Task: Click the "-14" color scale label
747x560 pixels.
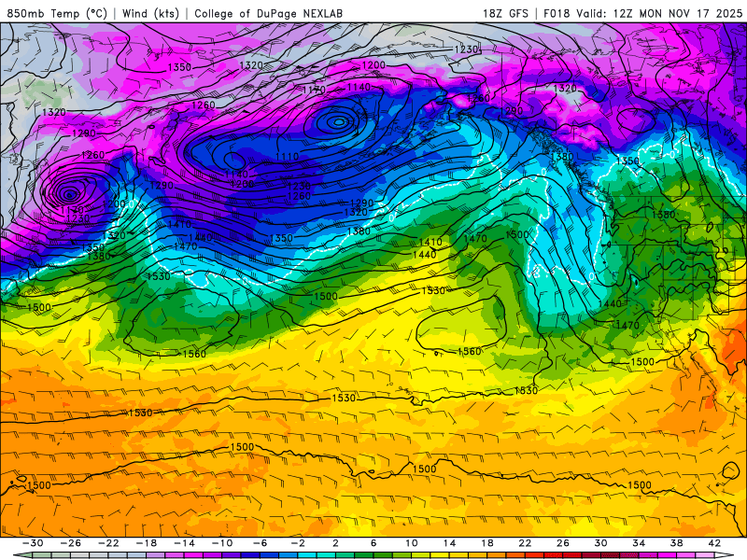Action: coord(184,543)
